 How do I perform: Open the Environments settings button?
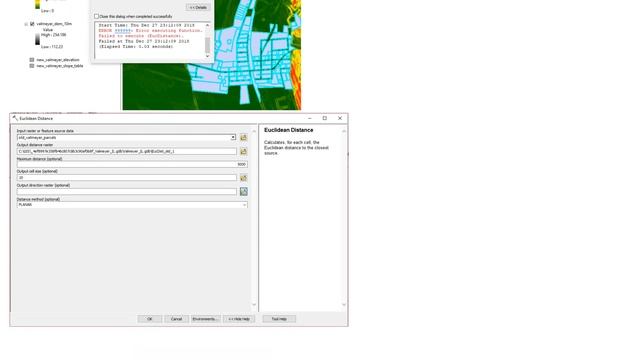click(205, 319)
